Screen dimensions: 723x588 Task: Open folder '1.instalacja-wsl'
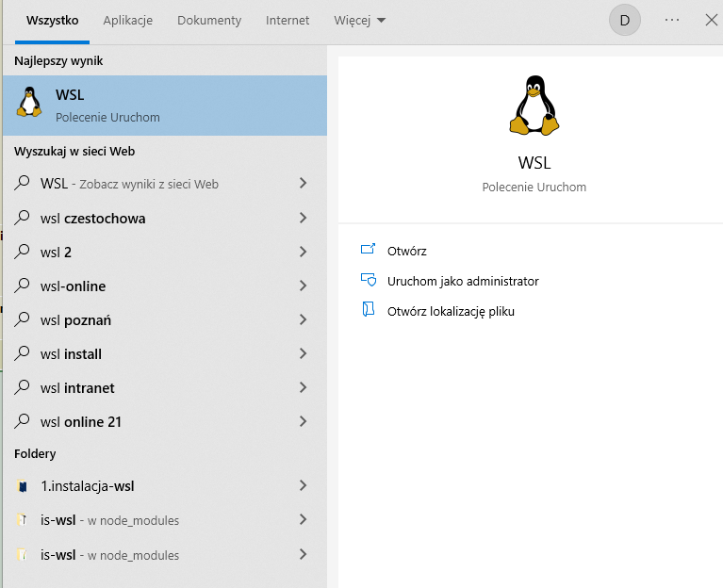point(88,486)
